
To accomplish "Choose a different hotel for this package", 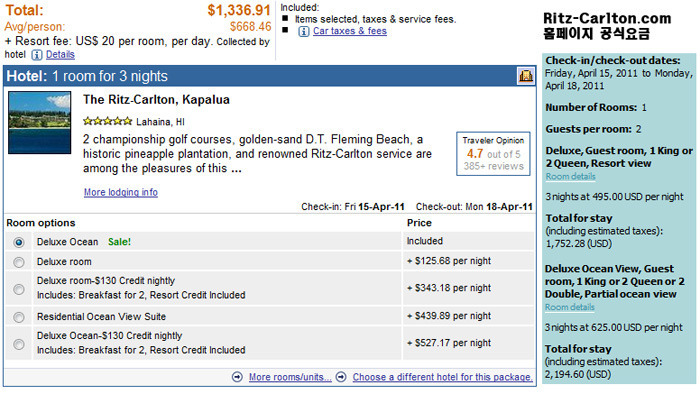I will (x=442, y=377).
